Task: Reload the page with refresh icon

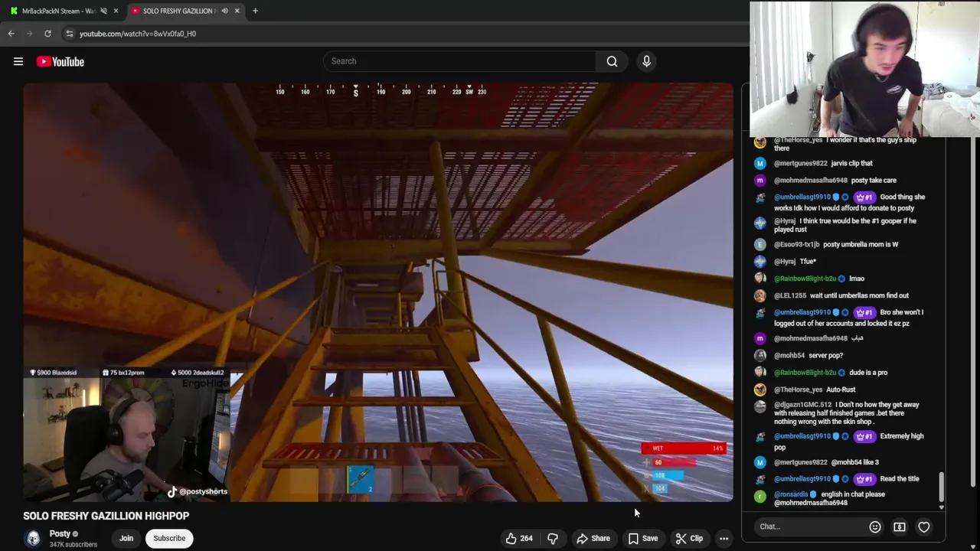Action: 47,34
